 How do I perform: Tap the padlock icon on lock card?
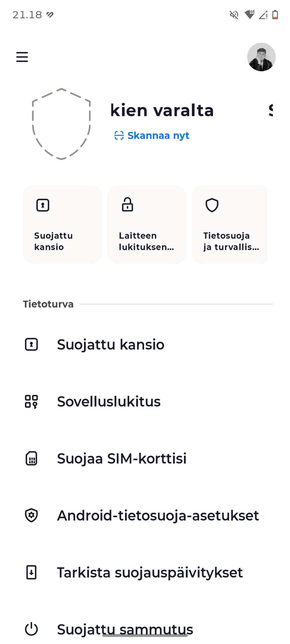127,204
